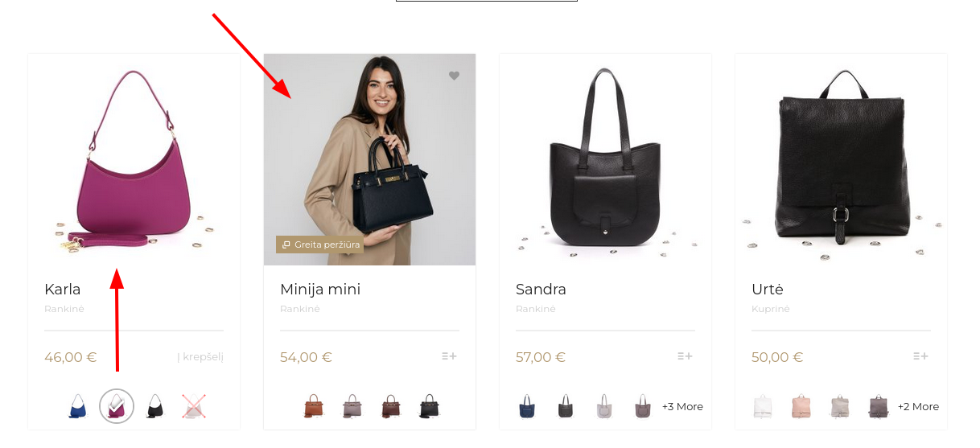980x448 pixels.
Task: Open the Karla product title link
Action: (x=63, y=290)
